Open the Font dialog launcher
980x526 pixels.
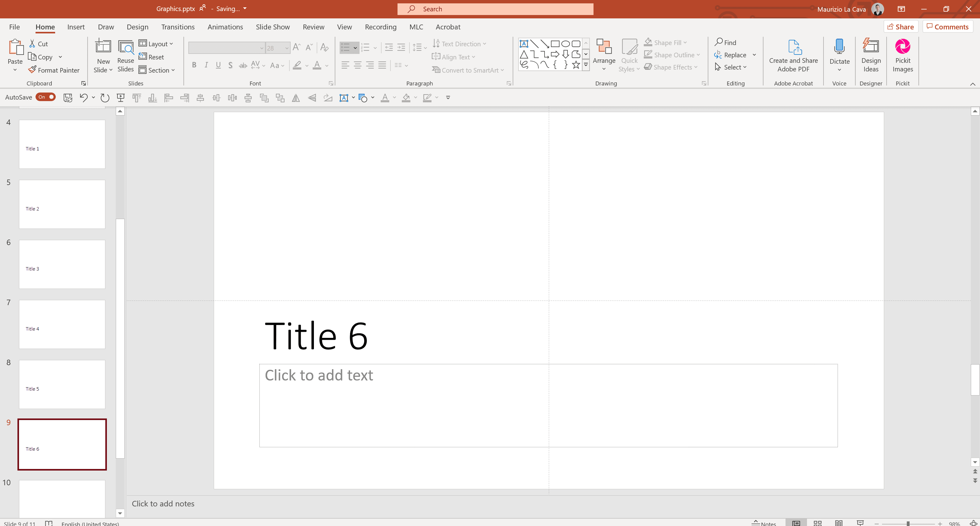[x=331, y=83]
